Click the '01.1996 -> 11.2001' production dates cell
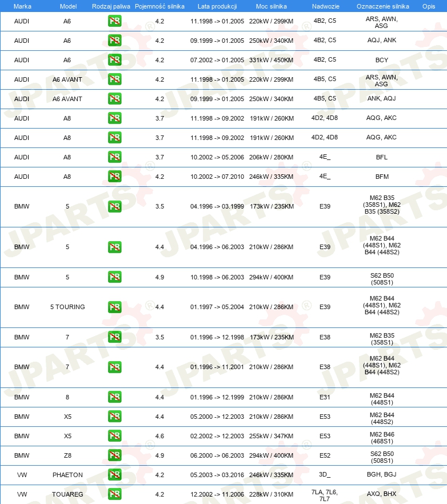 217,367
